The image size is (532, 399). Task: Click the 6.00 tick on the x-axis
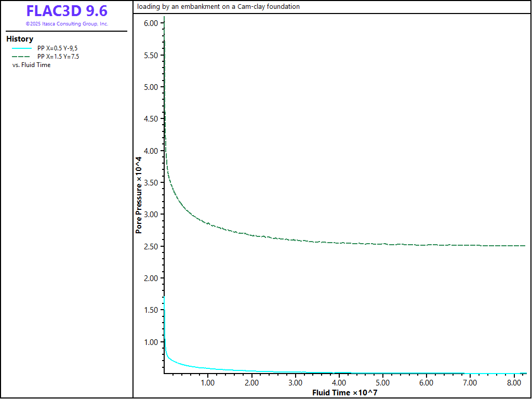coord(426,383)
